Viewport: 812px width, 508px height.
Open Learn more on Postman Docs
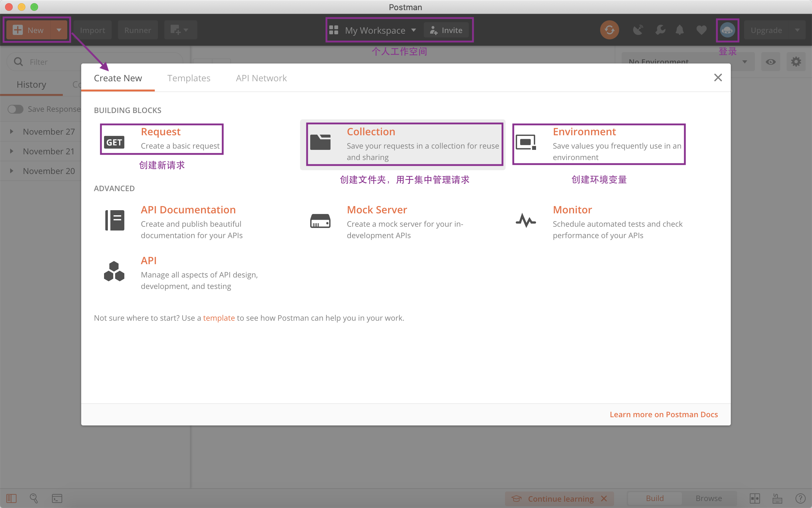pos(664,415)
